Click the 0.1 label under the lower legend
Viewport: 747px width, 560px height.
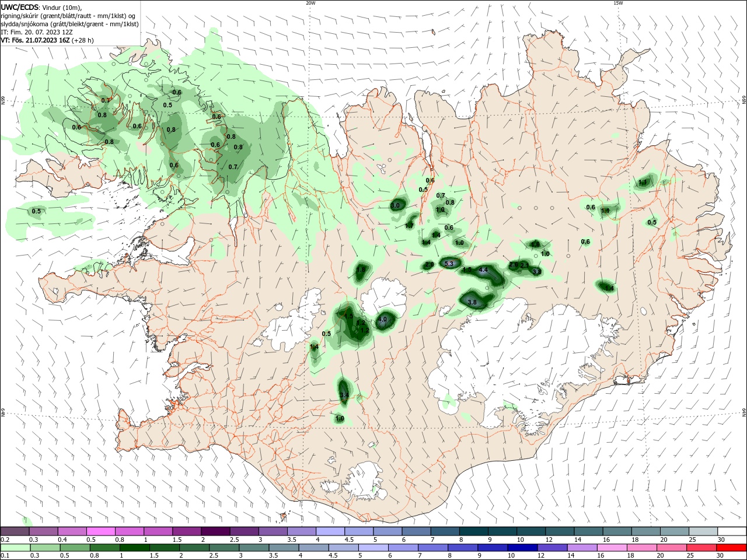tap(5, 556)
